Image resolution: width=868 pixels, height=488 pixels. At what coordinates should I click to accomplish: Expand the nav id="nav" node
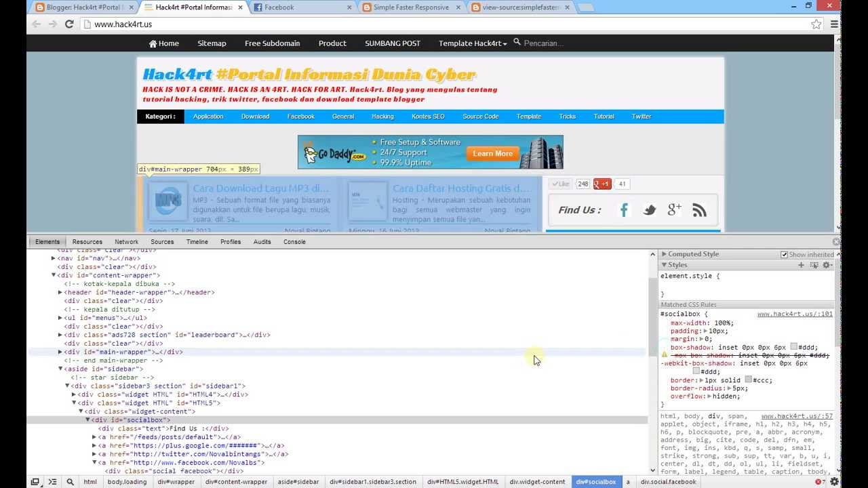coord(54,258)
